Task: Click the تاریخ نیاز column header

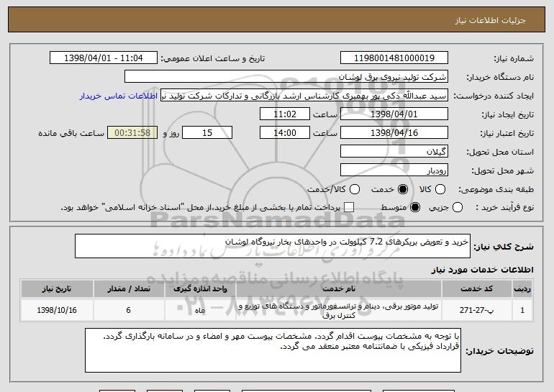Action: pos(57,289)
